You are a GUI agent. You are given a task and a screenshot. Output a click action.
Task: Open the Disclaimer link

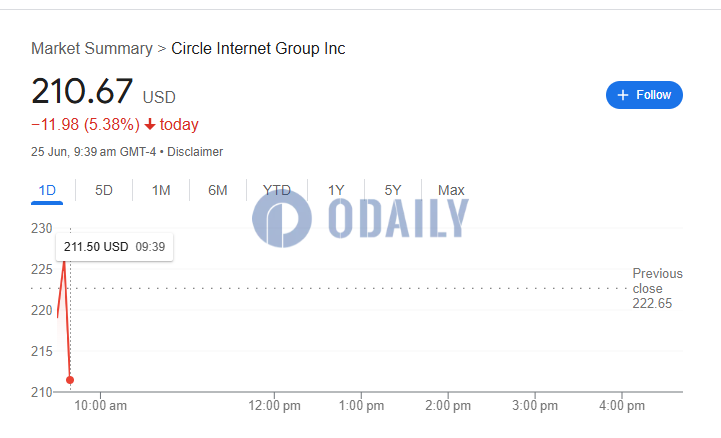(x=195, y=152)
